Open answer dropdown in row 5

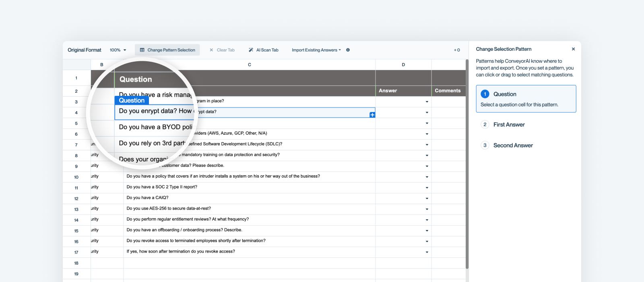click(x=427, y=123)
